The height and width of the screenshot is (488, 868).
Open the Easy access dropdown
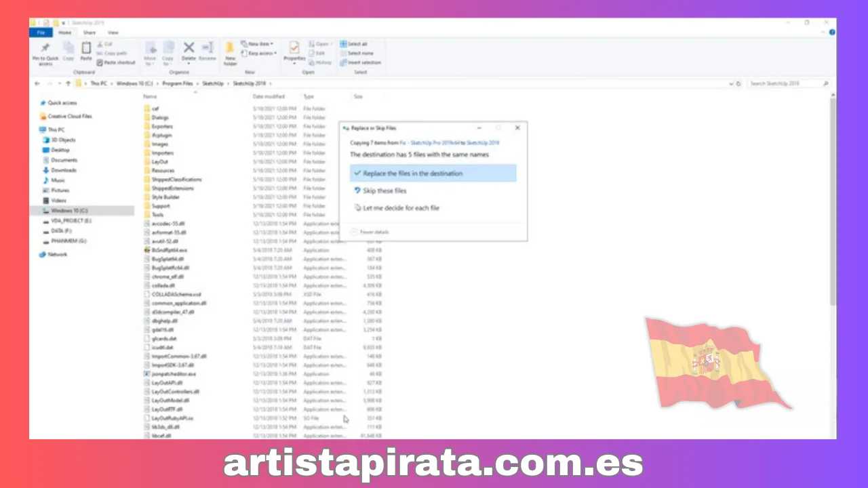[x=260, y=53]
